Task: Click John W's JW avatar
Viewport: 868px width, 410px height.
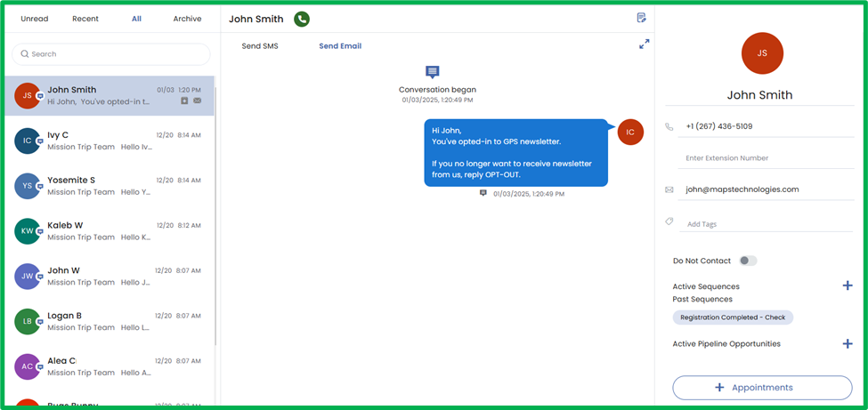Action: [x=27, y=277]
